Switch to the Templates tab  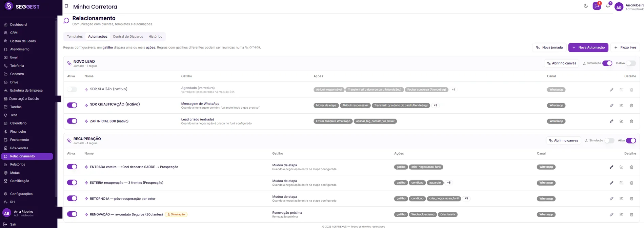pos(75,37)
